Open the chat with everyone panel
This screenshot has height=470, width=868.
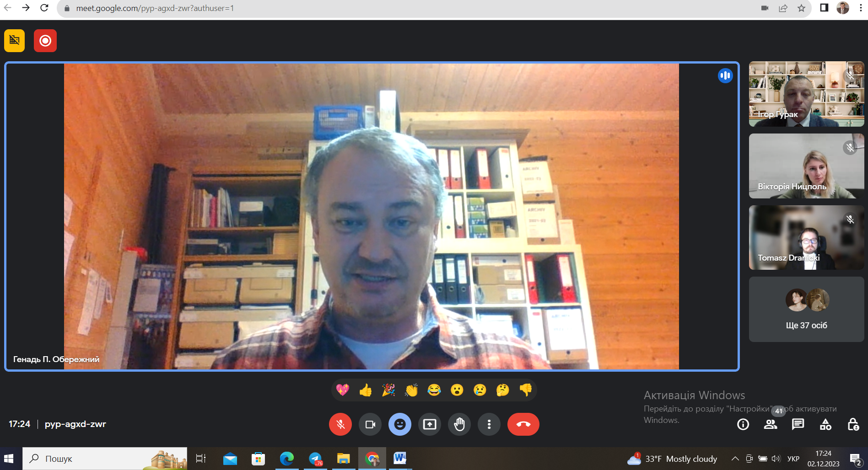[x=798, y=425]
